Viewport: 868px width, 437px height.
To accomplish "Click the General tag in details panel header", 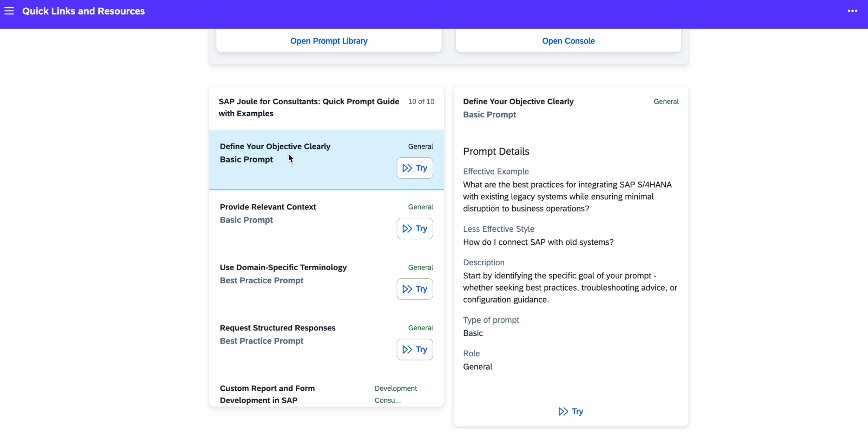I will tap(666, 101).
